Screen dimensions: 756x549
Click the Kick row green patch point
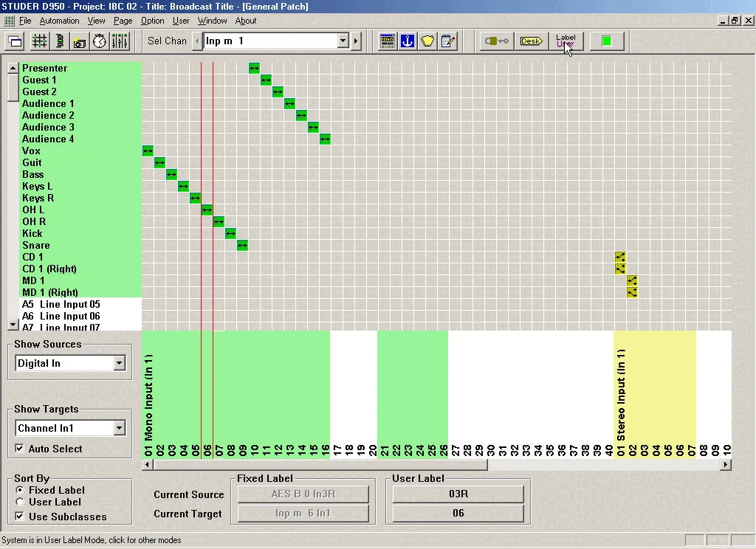[230, 234]
